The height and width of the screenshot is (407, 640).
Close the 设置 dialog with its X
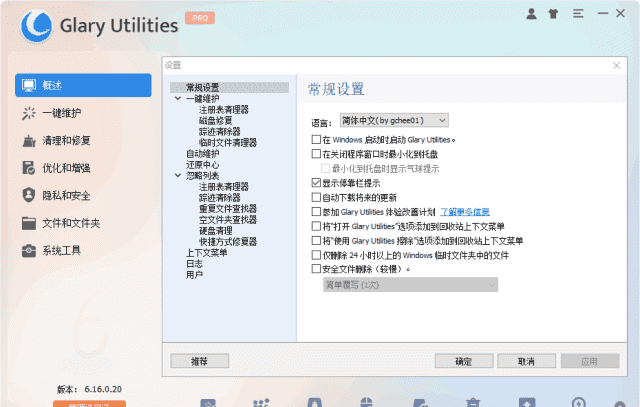pos(616,65)
